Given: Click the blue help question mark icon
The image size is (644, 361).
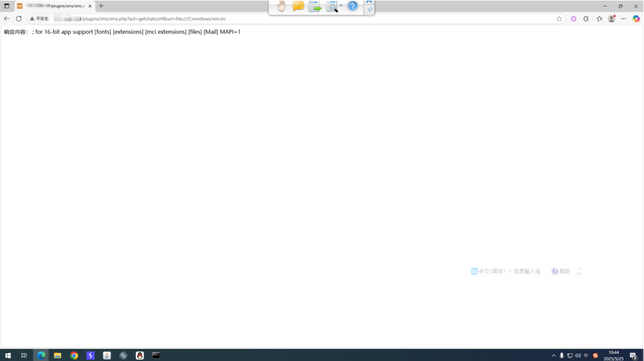Looking at the screenshot, I should [352, 6].
